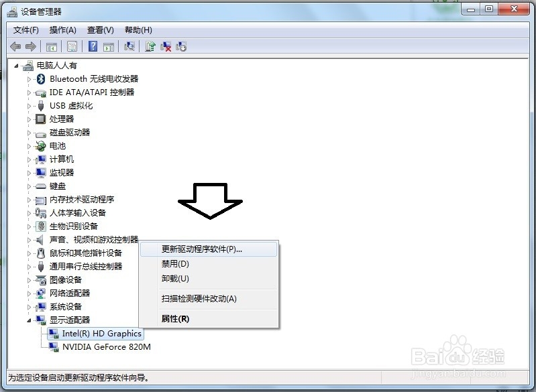Viewport: 536px width, 392px height.
Task: Collapse the 电脑人人有 root node
Action: pyautogui.click(x=16, y=66)
